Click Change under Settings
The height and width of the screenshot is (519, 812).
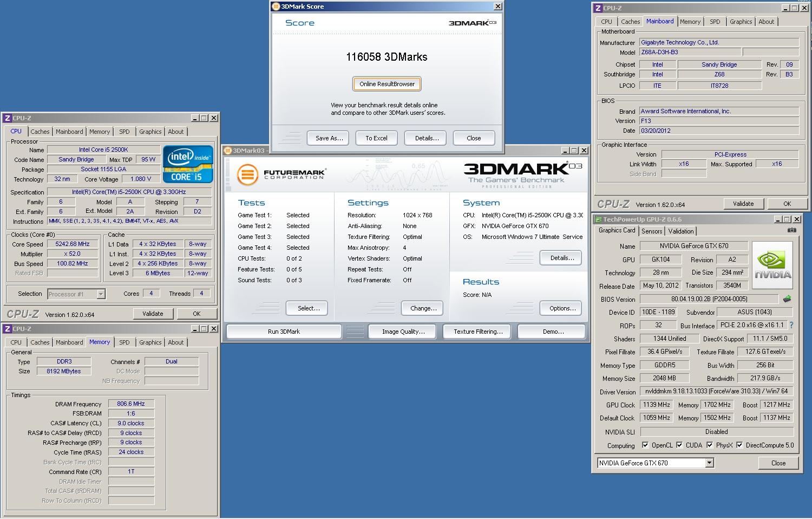pyautogui.click(x=423, y=308)
